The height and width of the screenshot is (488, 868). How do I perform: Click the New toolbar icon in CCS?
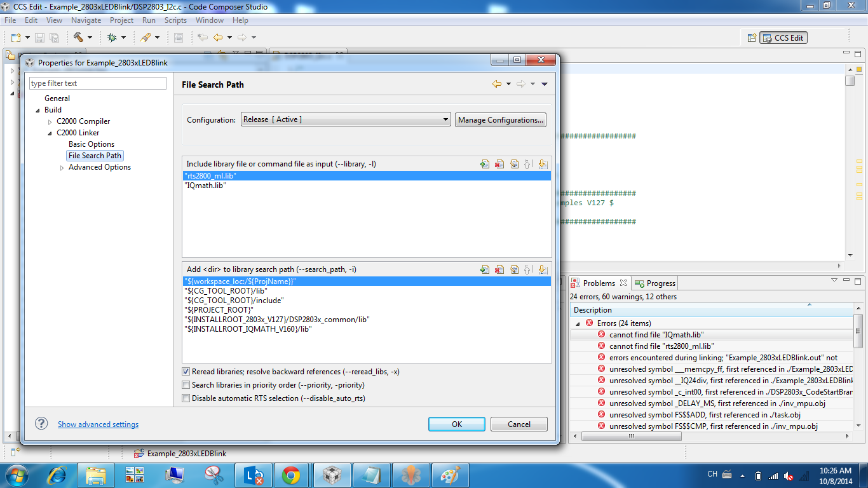(x=16, y=37)
